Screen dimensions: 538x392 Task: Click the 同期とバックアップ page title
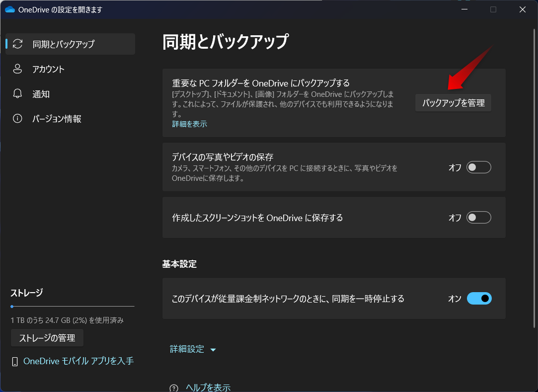tap(225, 42)
